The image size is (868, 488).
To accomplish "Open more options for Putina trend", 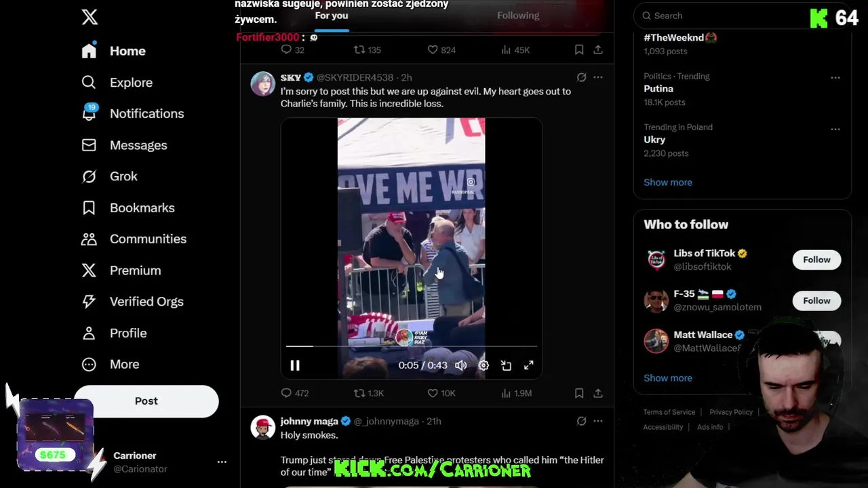I will tap(835, 77).
